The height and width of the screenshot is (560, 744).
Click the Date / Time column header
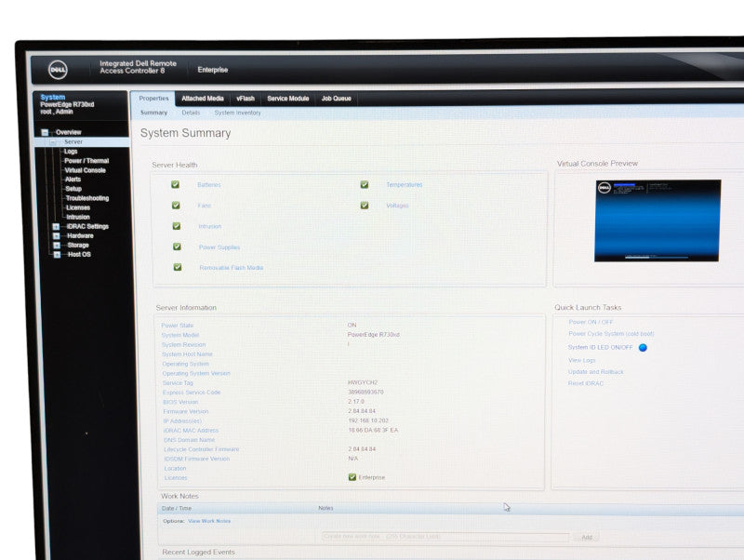click(x=177, y=508)
